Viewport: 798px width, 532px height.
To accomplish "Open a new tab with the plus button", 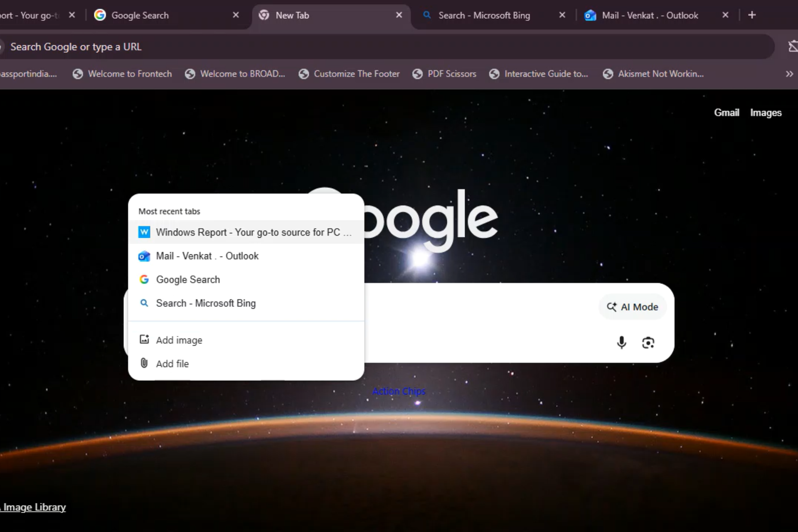I will (753, 15).
